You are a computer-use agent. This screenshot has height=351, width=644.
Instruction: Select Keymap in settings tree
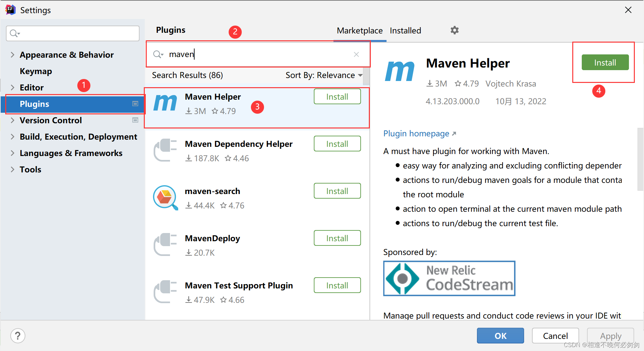(x=36, y=71)
